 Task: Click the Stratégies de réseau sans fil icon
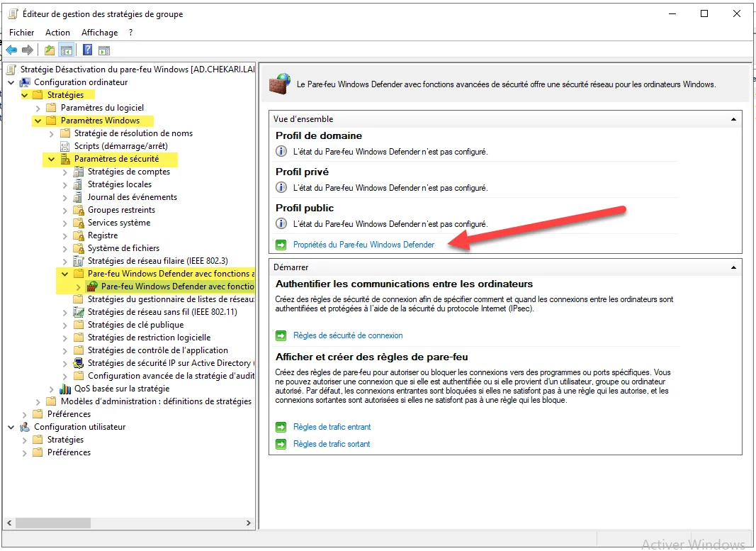[x=78, y=312]
